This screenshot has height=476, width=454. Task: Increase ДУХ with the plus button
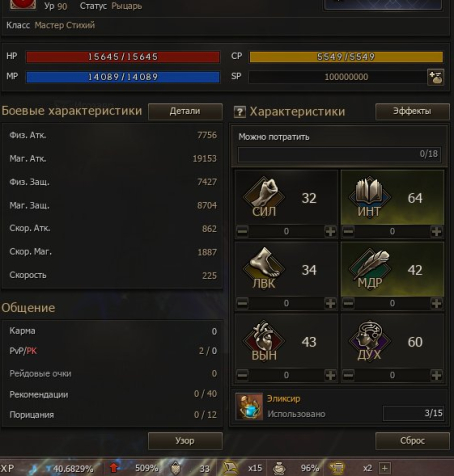436,375
